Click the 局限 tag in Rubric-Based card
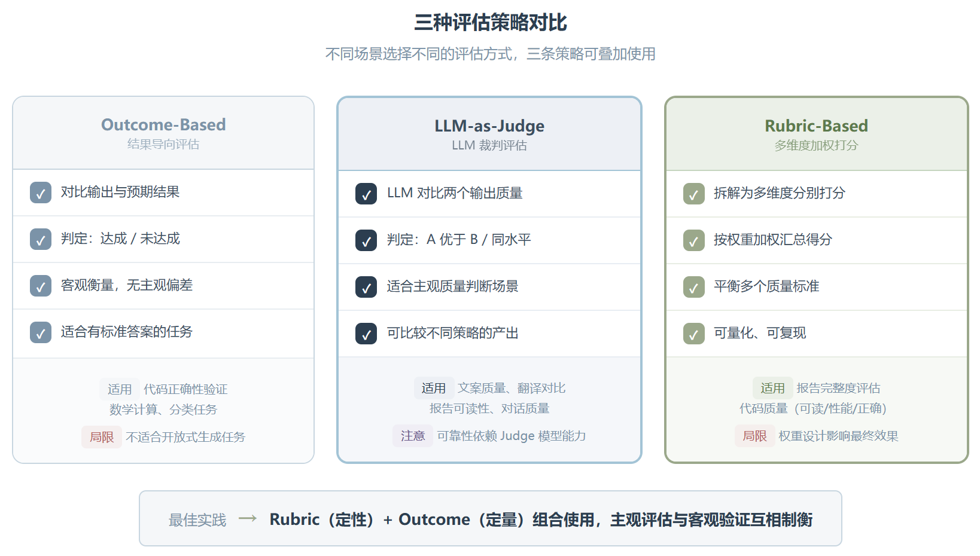The height and width of the screenshot is (556, 980). [754, 436]
